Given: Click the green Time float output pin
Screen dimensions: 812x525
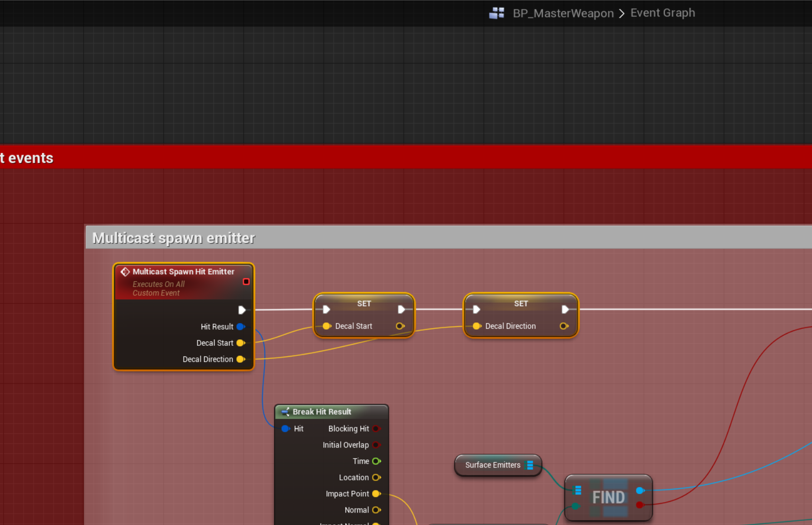Looking at the screenshot, I should pos(376,461).
